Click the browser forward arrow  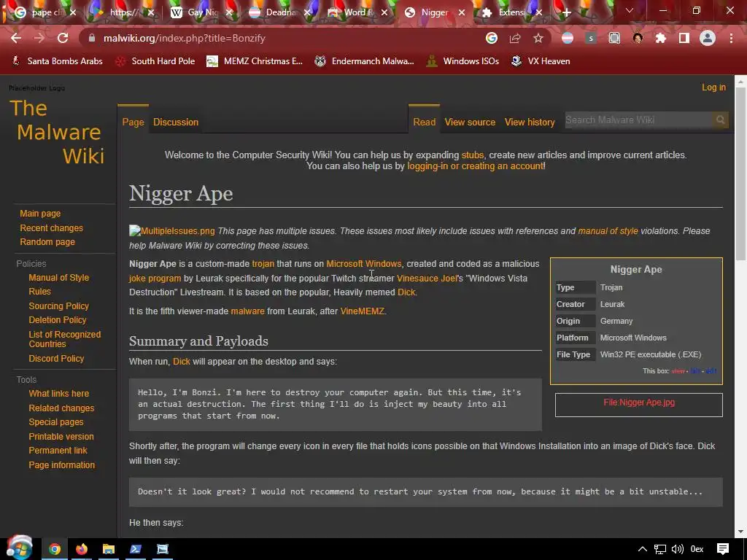point(39,38)
